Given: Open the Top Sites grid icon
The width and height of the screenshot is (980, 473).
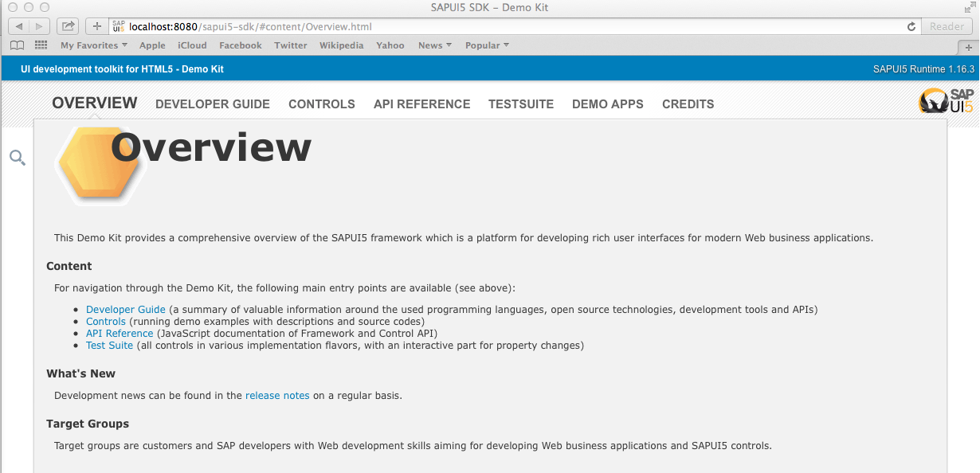Looking at the screenshot, I should (41, 45).
